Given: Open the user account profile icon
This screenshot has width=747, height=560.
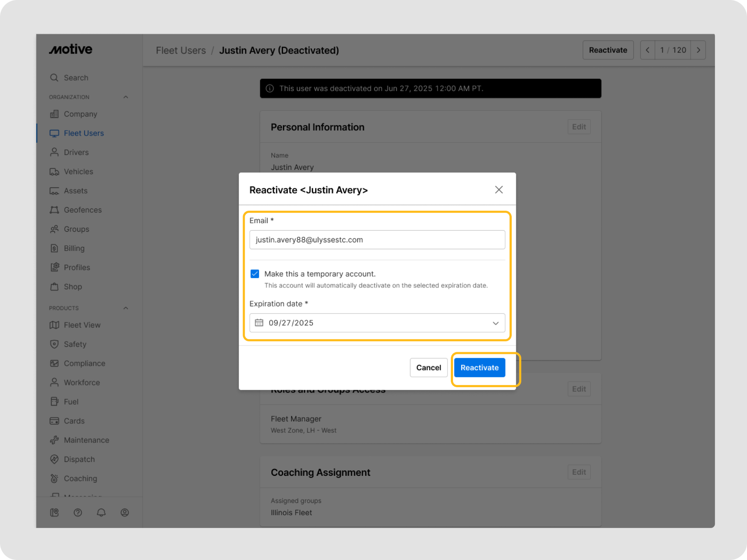Looking at the screenshot, I should click(125, 512).
